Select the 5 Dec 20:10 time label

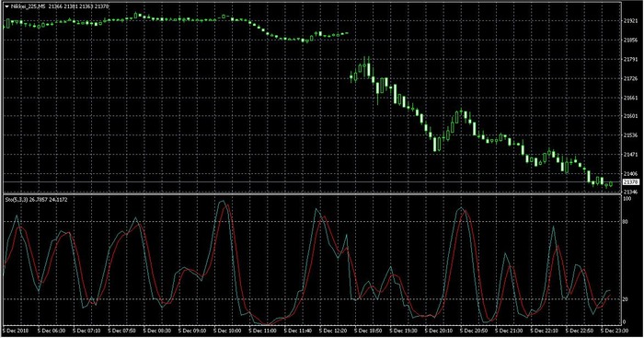click(439, 331)
